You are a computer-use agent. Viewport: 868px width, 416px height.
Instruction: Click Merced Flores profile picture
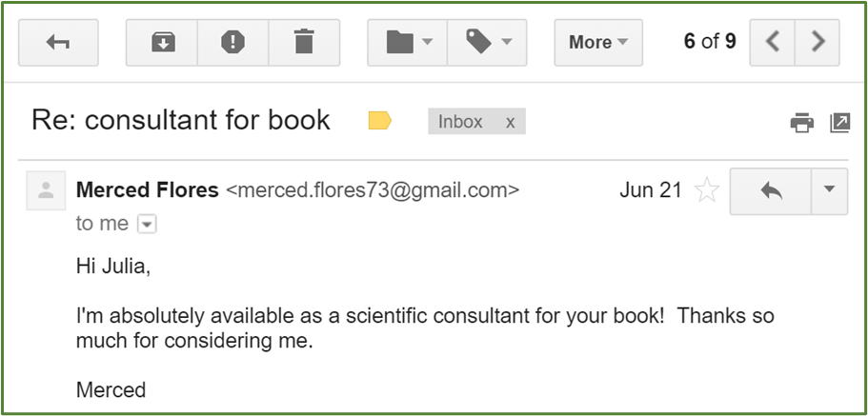point(46,190)
